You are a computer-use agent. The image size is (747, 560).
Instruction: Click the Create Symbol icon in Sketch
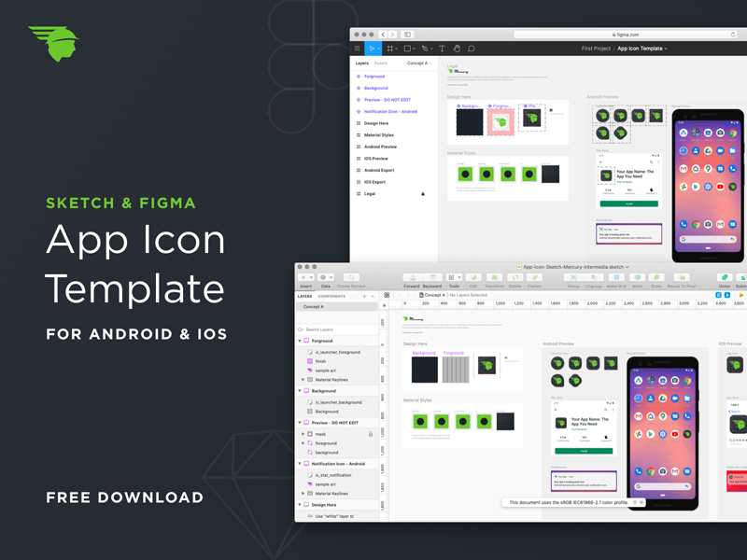click(350, 276)
